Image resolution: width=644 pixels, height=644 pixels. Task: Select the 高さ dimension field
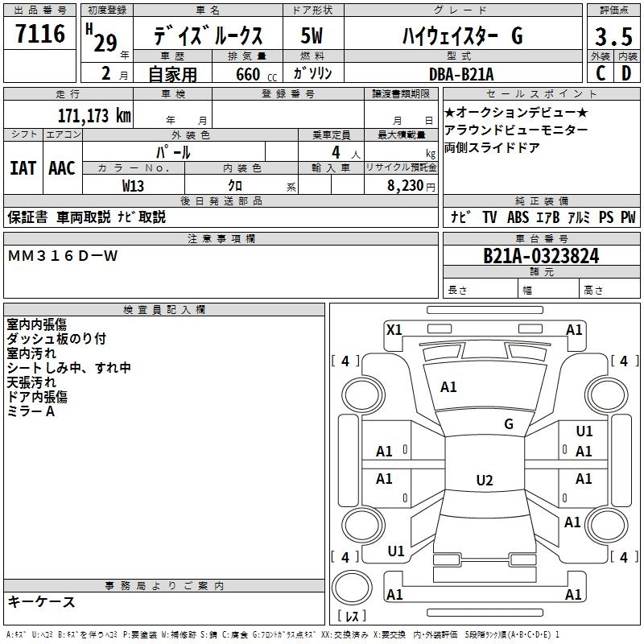point(609,290)
